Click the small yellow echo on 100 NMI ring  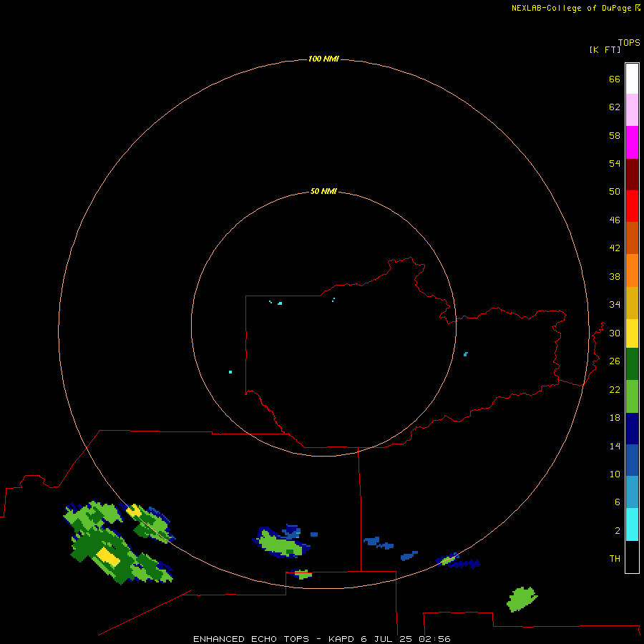pyautogui.click(x=134, y=511)
